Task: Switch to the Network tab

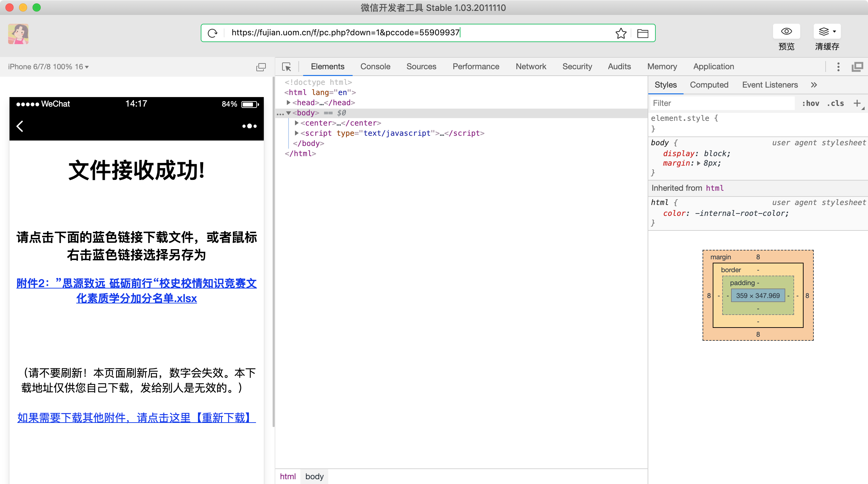Action: click(x=531, y=67)
